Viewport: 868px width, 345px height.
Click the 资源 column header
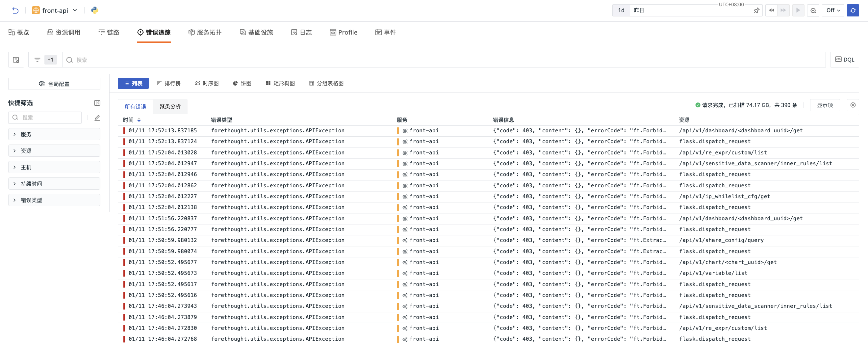tap(684, 120)
